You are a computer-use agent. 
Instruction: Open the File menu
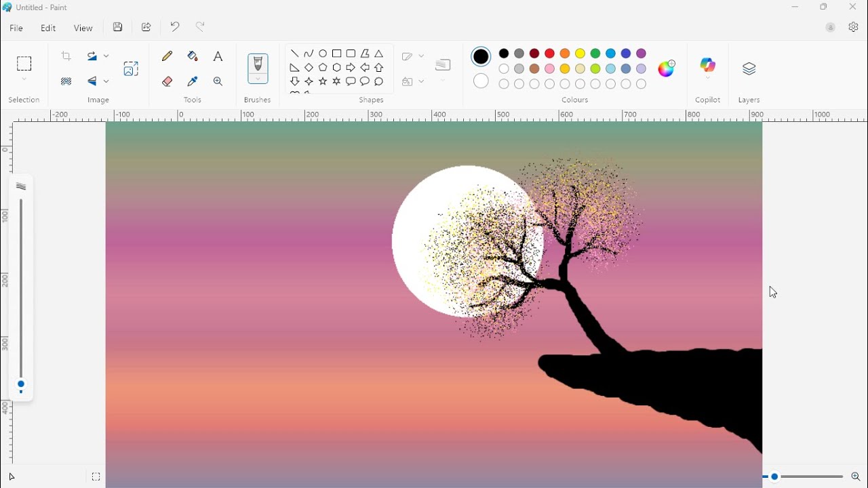tap(16, 28)
